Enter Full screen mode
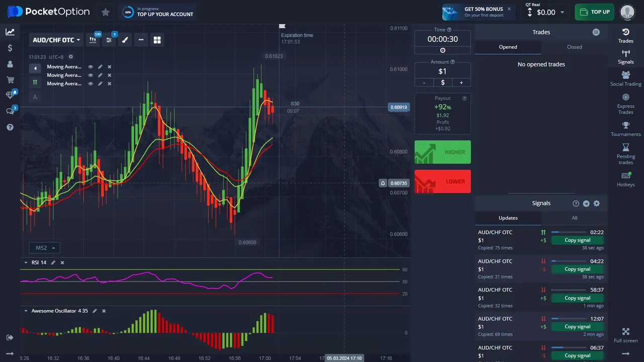The image size is (644, 362). pos(626,335)
